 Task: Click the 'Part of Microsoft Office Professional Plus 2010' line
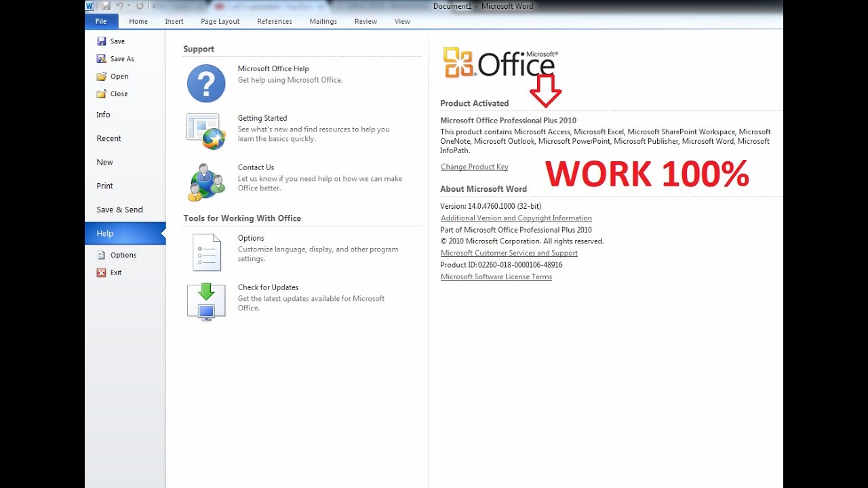[516, 230]
